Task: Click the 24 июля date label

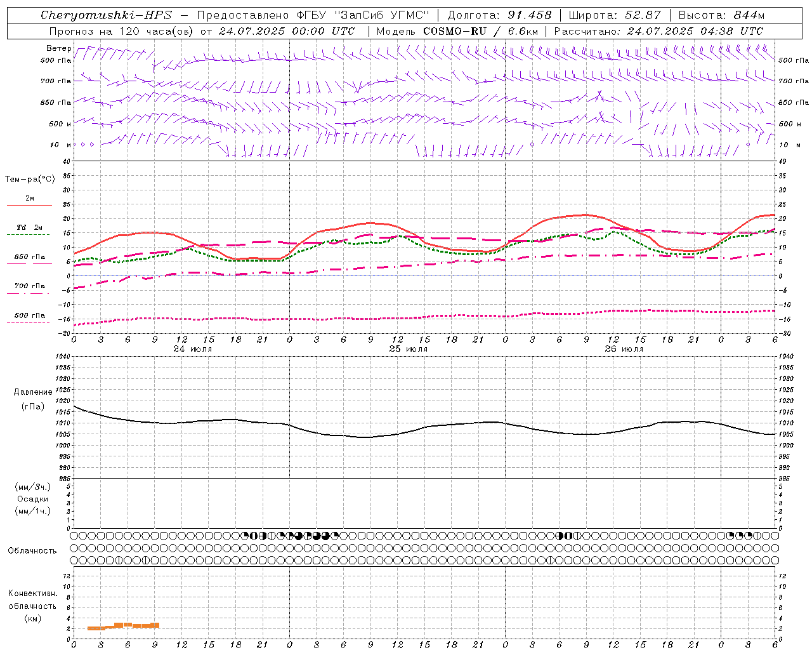Action: coord(193,349)
